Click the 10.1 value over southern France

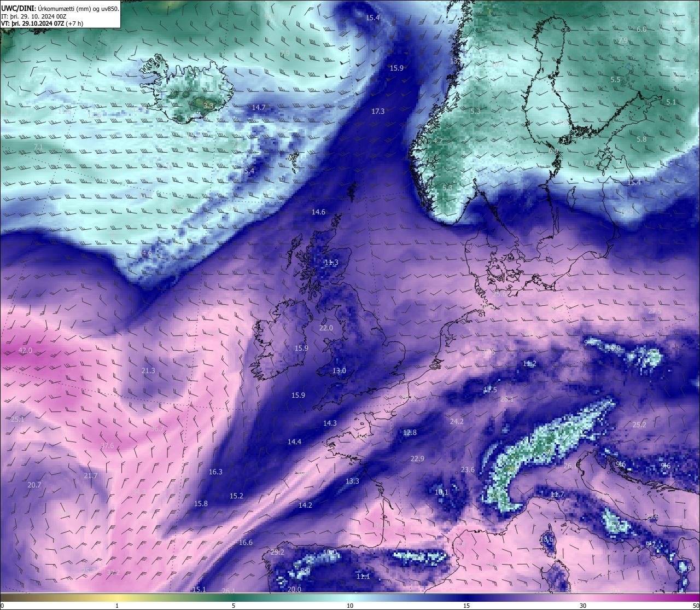[x=441, y=492]
